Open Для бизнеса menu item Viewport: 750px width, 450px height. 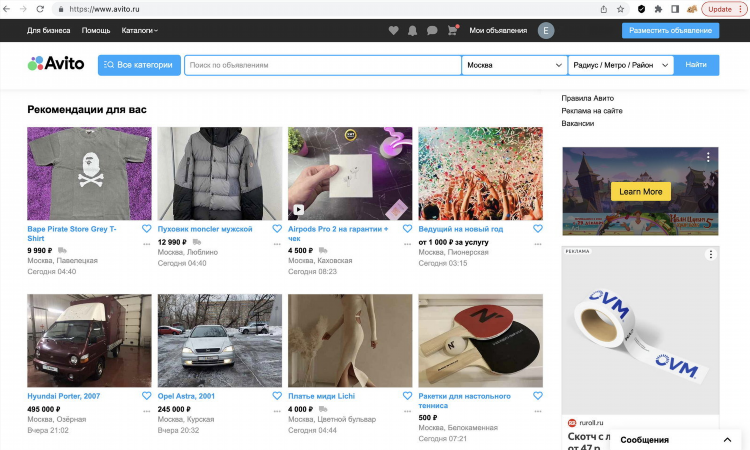[48, 31]
